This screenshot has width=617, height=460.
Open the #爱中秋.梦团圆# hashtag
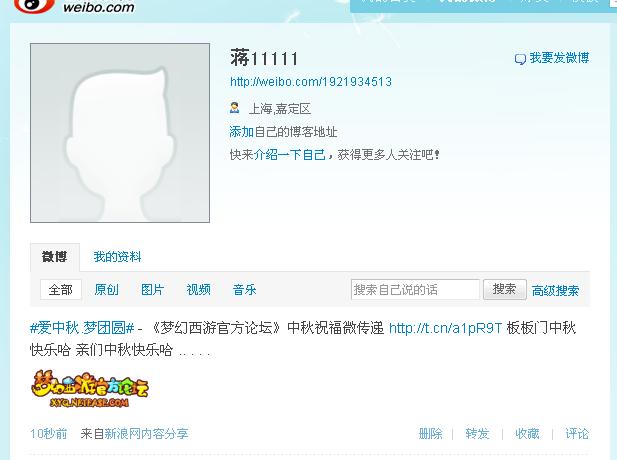pyautogui.click(x=82, y=328)
